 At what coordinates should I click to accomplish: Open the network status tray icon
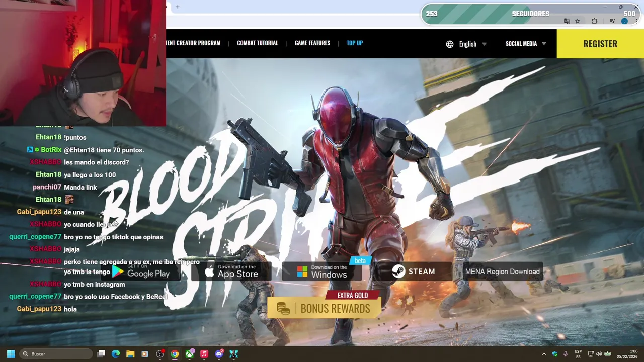click(591, 354)
